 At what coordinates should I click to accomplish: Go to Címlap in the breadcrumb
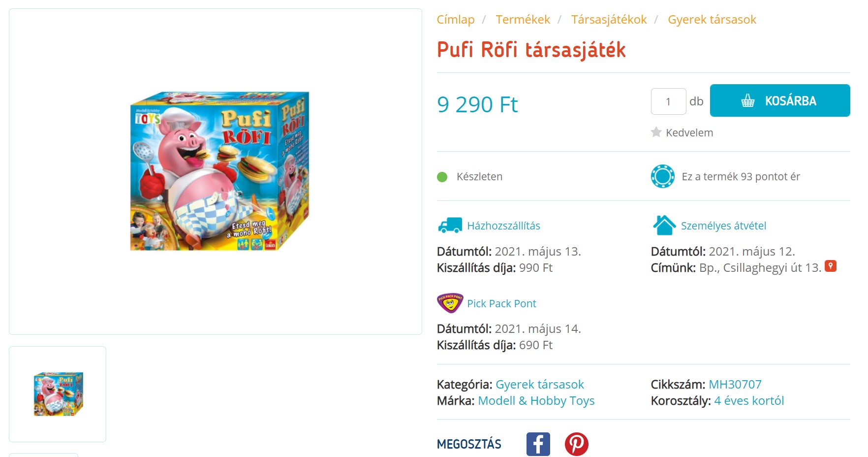click(456, 20)
